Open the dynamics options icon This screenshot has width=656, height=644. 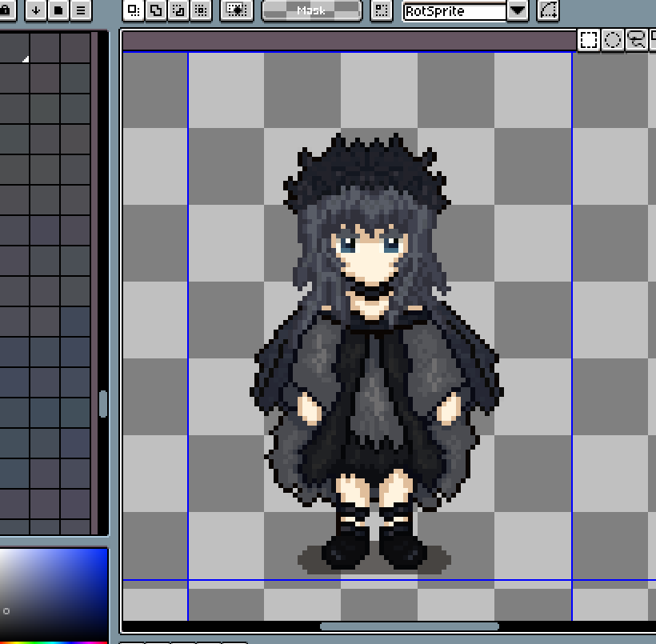coord(548,10)
